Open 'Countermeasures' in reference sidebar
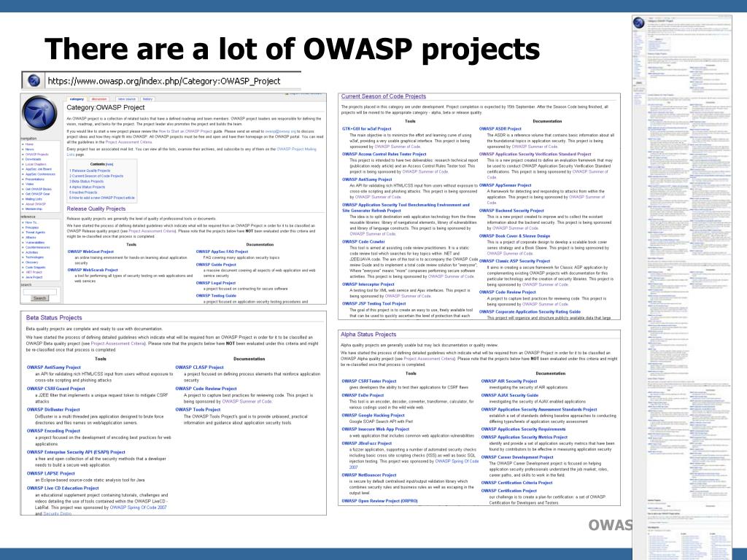 pyautogui.click(x=37, y=247)
